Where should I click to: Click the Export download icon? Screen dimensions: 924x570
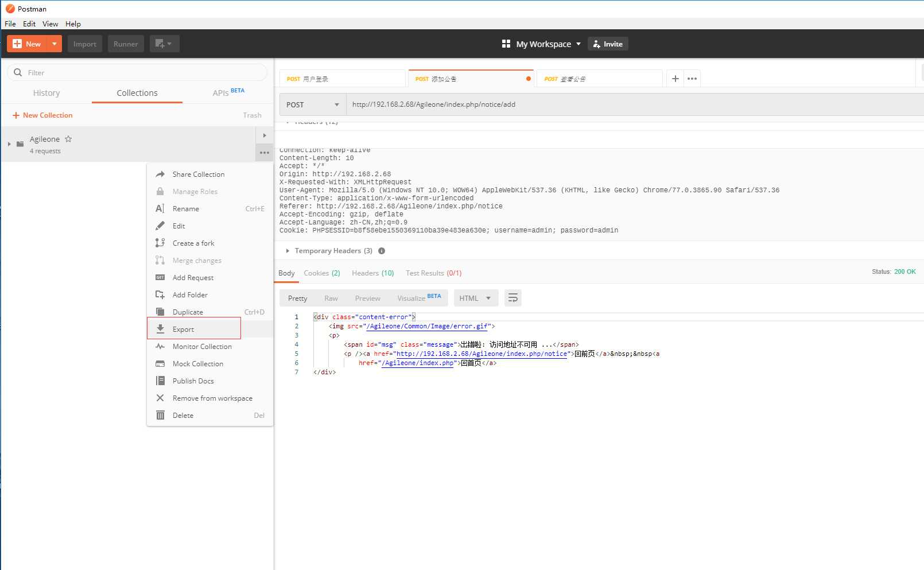[161, 329]
